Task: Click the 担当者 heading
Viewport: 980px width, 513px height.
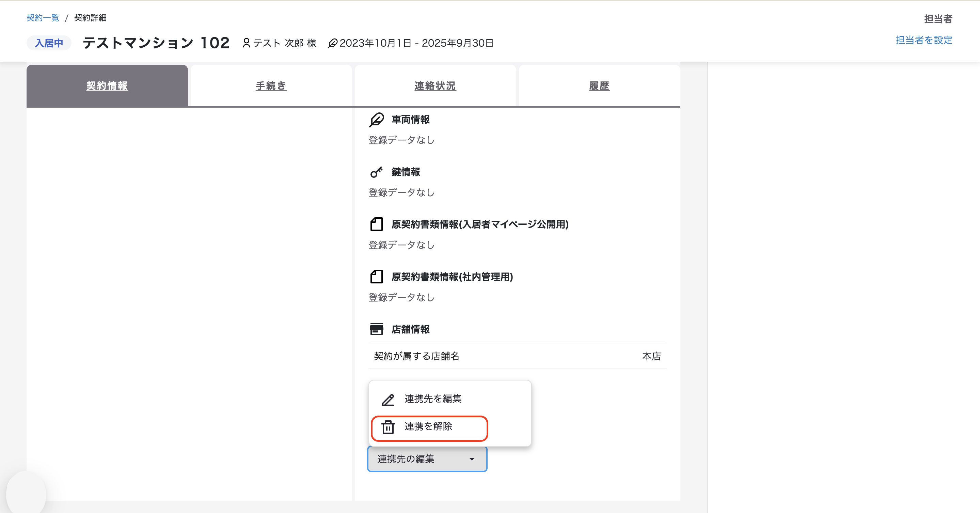Action: click(938, 19)
